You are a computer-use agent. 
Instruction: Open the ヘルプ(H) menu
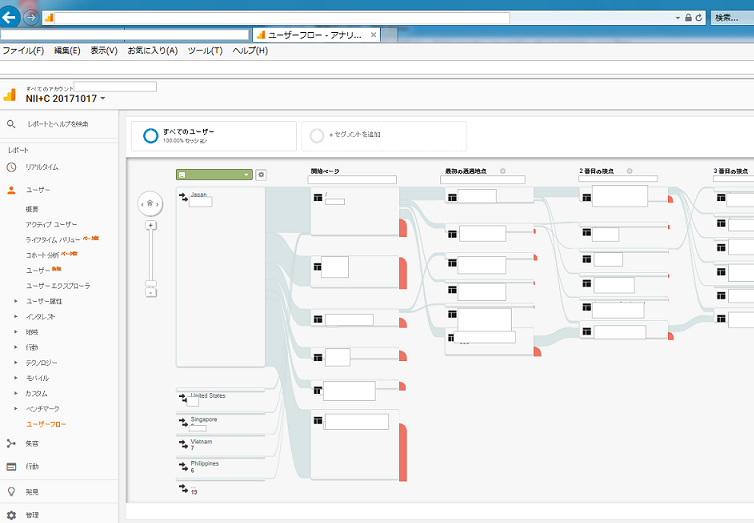click(x=250, y=50)
